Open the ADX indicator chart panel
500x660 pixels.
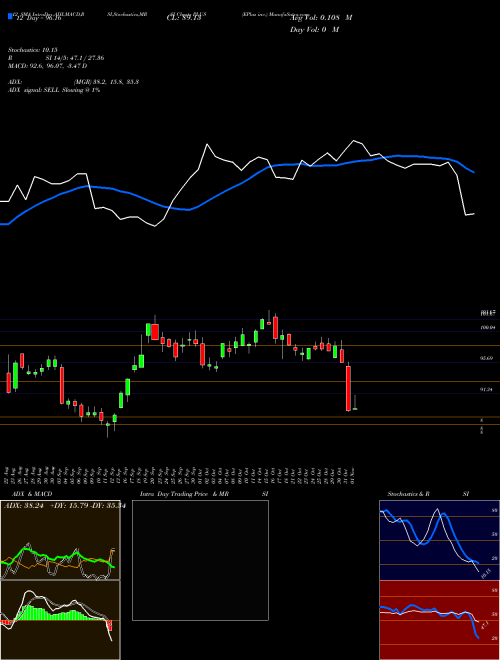pos(60,540)
